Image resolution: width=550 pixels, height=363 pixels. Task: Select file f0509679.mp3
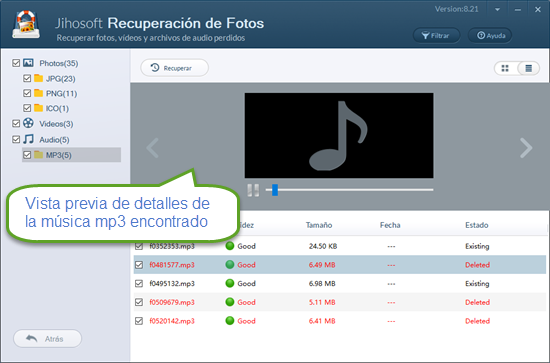point(172,302)
